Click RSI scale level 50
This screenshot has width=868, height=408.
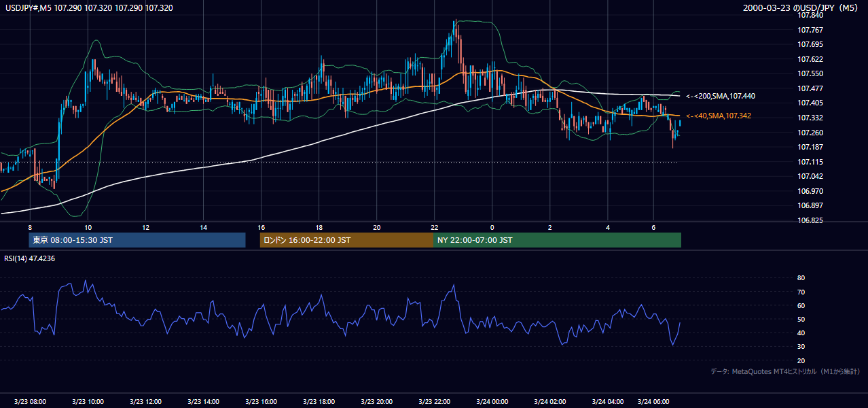pyautogui.click(x=801, y=319)
